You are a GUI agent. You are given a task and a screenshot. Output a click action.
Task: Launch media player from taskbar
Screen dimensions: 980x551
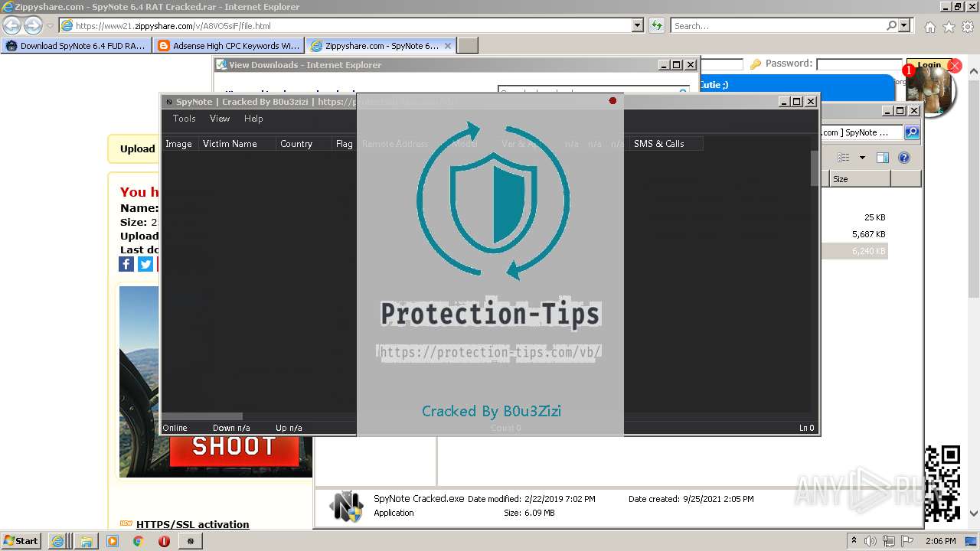tap(113, 541)
